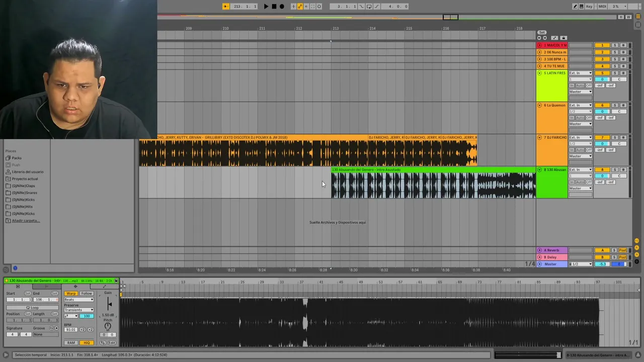644x362 pixels.
Task: Click Añadir carpeta link in browser
Action: point(25,221)
